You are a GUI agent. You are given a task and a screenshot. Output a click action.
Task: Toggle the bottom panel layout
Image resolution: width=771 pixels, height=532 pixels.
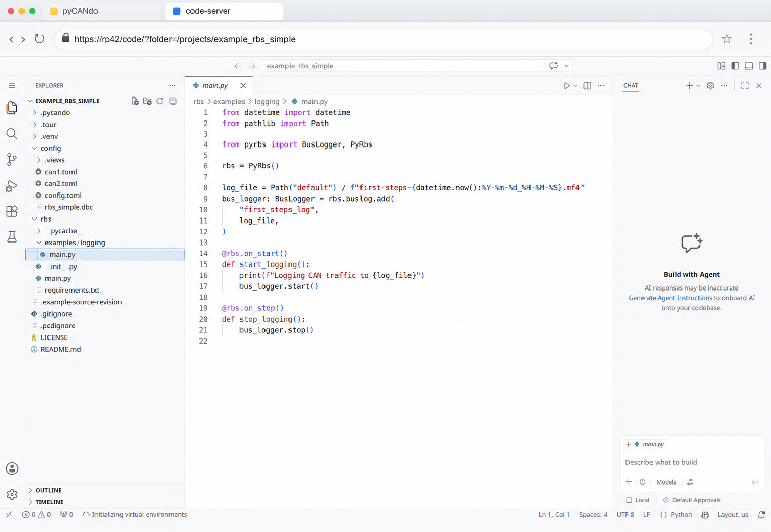[749, 66]
